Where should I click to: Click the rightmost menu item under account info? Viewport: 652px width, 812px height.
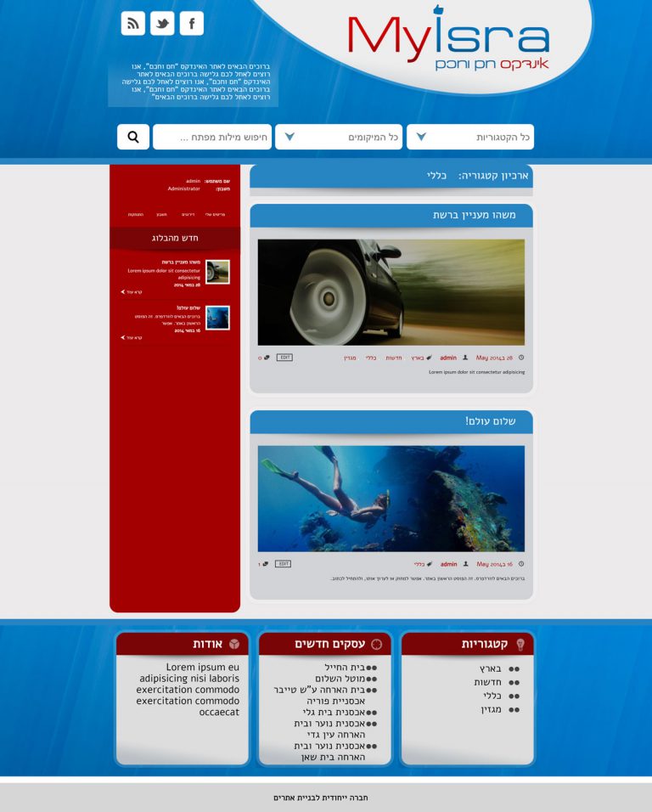pos(215,214)
